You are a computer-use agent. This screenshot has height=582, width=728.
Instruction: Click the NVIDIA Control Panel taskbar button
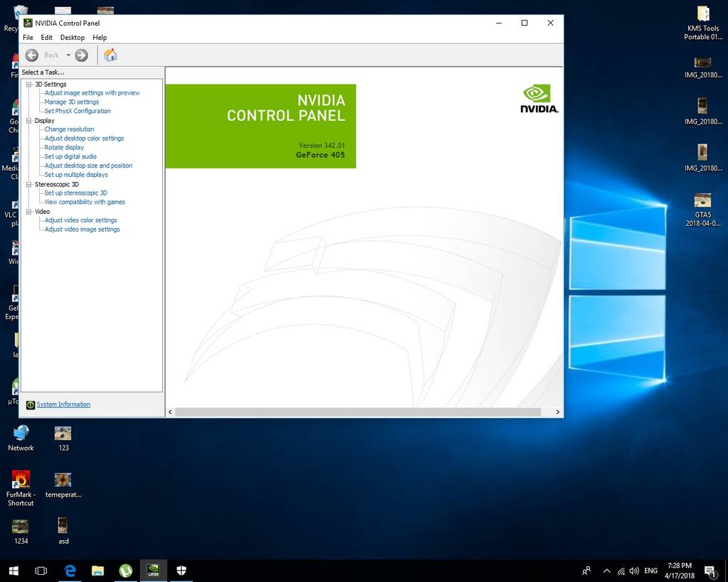(154, 571)
